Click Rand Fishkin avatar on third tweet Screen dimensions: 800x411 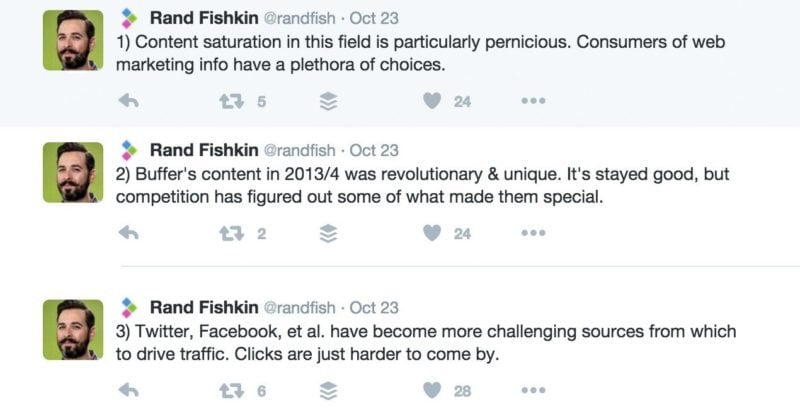pos(73,329)
